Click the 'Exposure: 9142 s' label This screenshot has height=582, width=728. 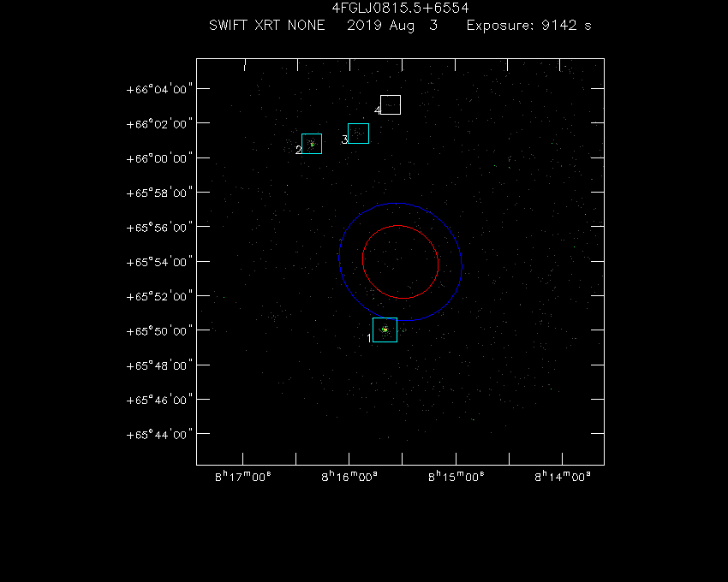tap(528, 26)
